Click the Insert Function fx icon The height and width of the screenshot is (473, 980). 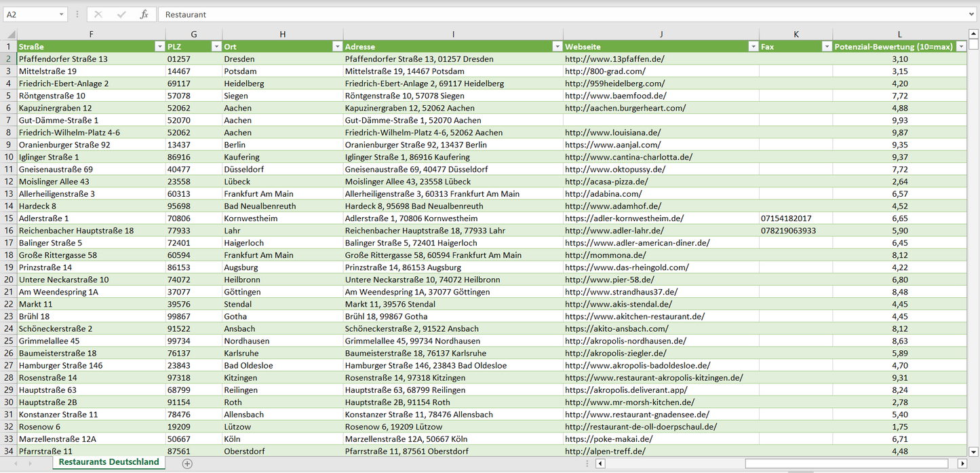click(144, 14)
